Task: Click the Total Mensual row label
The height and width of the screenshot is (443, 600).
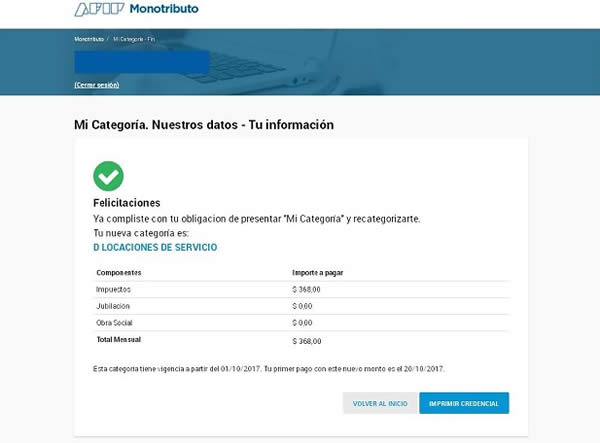Action: [x=119, y=339]
